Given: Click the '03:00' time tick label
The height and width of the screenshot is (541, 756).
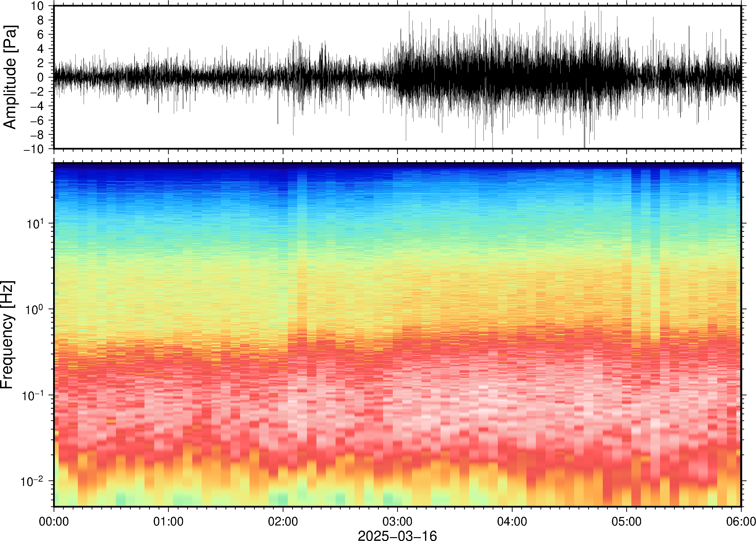Looking at the screenshot, I should click(x=397, y=521).
